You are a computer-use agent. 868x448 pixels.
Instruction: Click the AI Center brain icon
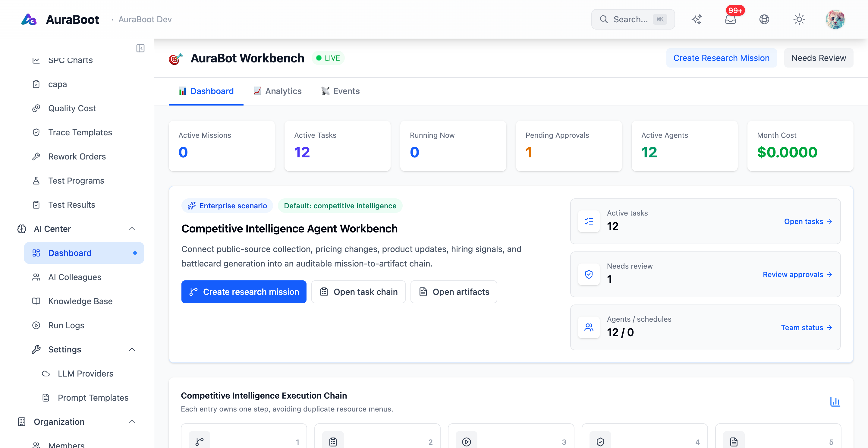pos(22,229)
